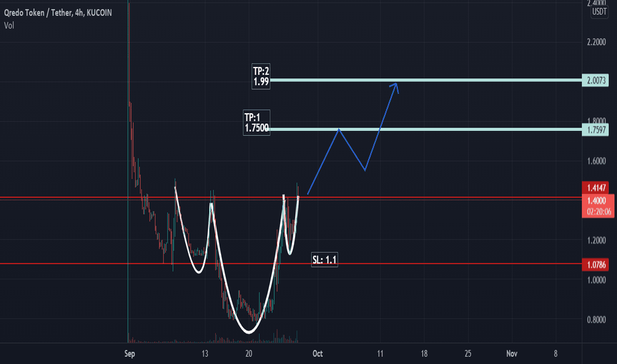Viewport: 617px width, 364px height.
Task: Click the 20 date on time axis
Action: click(x=249, y=353)
